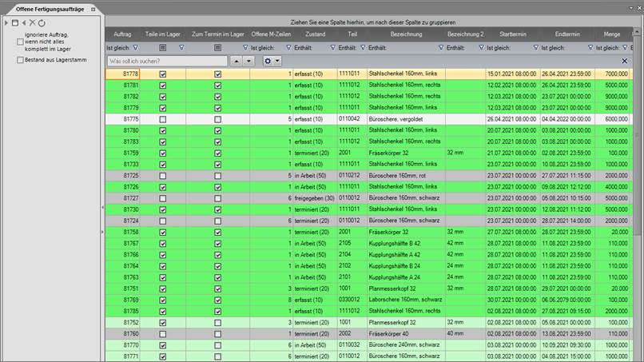The image size is (644, 362).
Task: Click the X delete icon in left toolbar
Action: 32,22
